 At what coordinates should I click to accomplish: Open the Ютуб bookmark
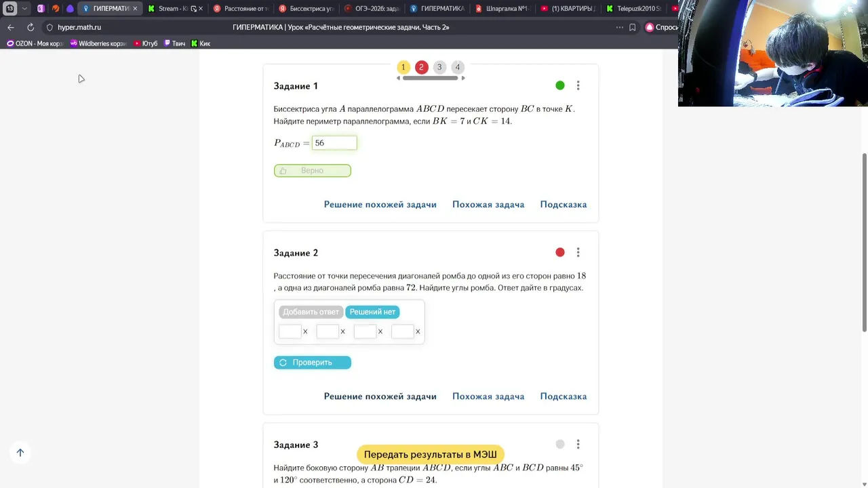[x=146, y=43]
